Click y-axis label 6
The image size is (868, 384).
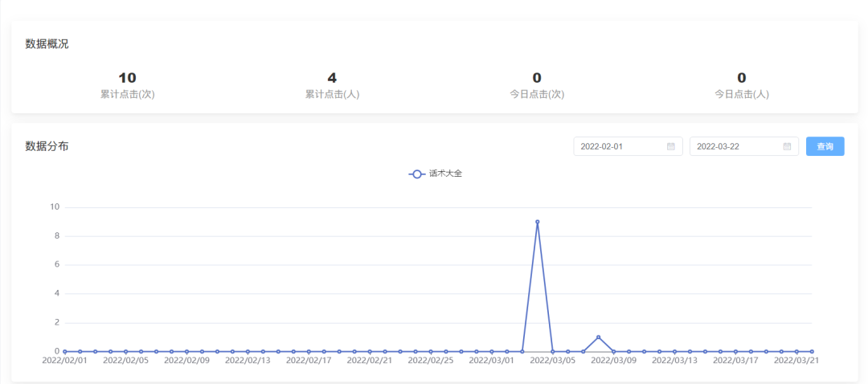(x=57, y=265)
